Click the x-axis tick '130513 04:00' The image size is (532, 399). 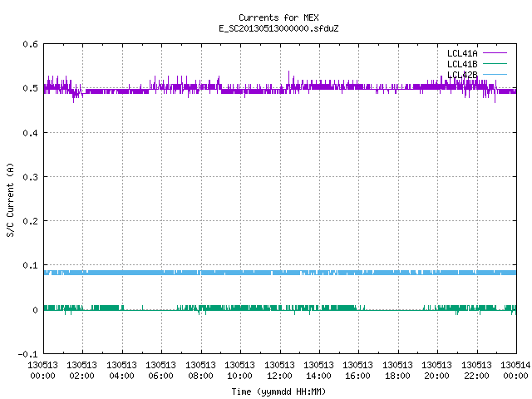(121, 371)
